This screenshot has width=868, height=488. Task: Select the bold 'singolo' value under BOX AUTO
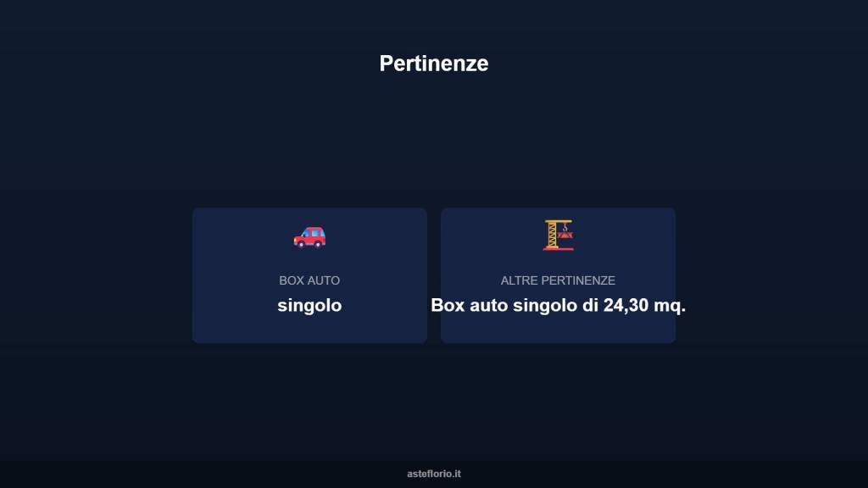coord(309,306)
